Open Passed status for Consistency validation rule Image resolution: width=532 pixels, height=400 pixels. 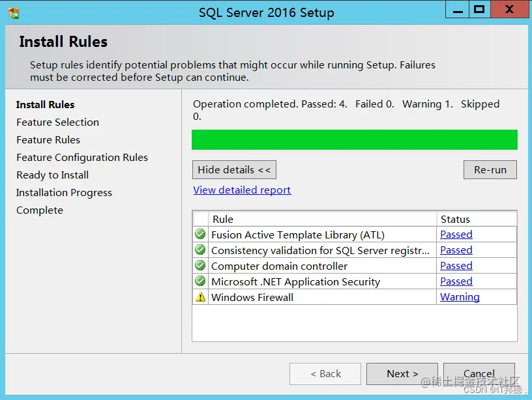click(456, 250)
